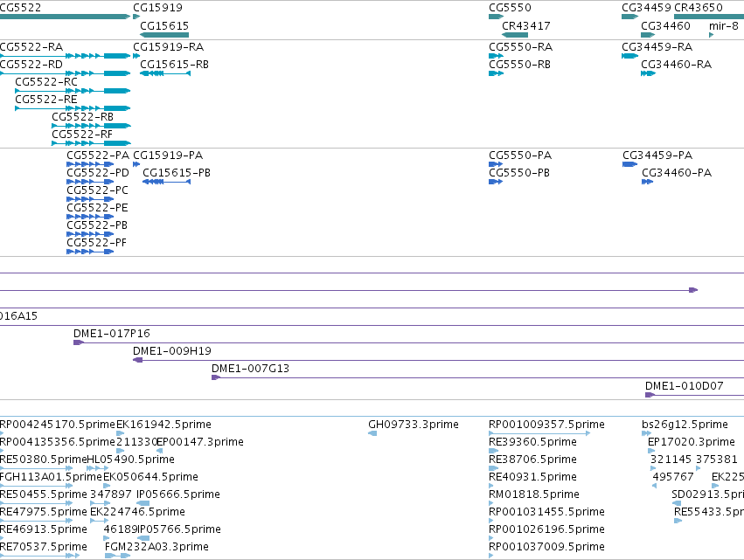Select the CG34460 gene label
The height and width of the screenshot is (560, 744).
[665, 26]
